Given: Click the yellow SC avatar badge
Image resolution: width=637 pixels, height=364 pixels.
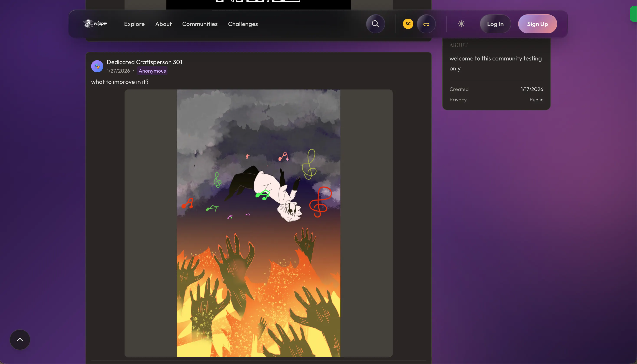Looking at the screenshot, I should 408,24.
